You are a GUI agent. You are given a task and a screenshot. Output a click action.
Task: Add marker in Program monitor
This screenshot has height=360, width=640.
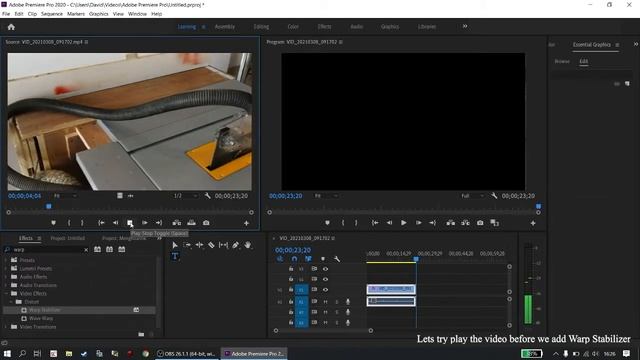(x=327, y=223)
